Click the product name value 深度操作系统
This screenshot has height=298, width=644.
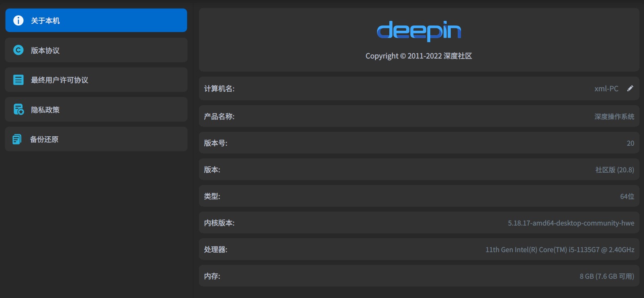pyautogui.click(x=614, y=117)
